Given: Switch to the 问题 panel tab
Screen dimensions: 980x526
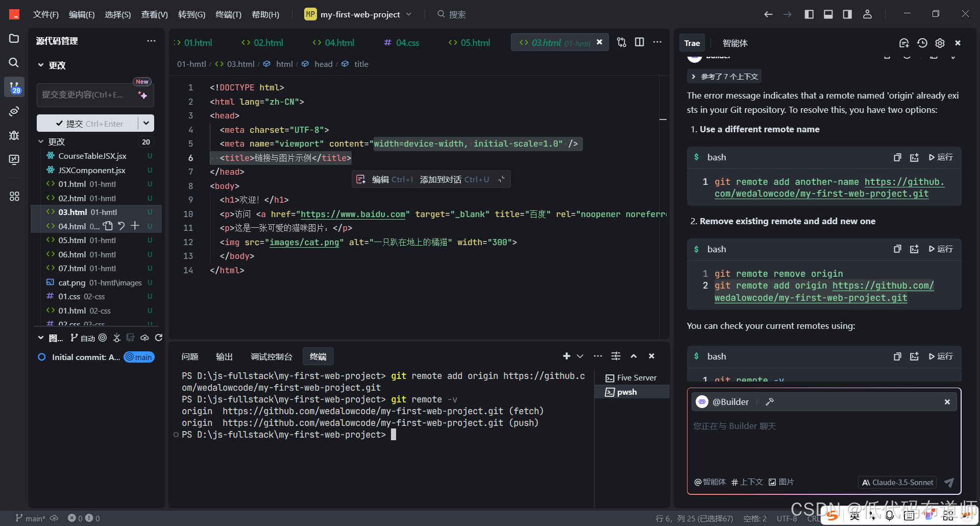Looking at the screenshot, I should pos(190,356).
